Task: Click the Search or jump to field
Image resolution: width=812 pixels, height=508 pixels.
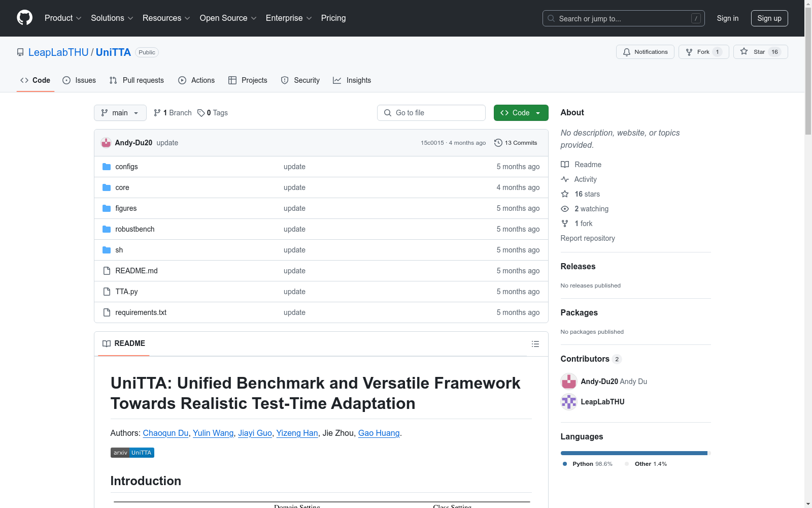Action: (x=624, y=18)
